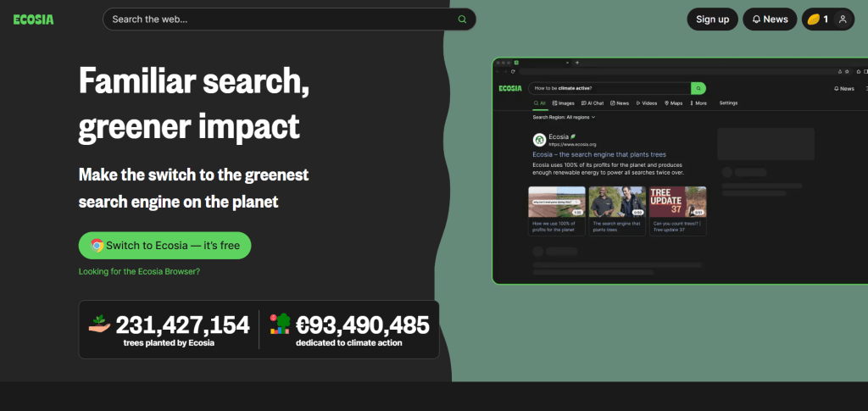
Task: Open Settings in the preview results bar
Action: (x=728, y=103)
